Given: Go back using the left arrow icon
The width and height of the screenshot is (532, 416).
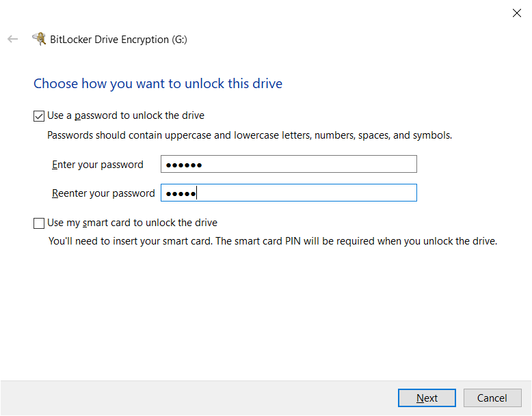Looking at the screenshot, I should 12,40.
